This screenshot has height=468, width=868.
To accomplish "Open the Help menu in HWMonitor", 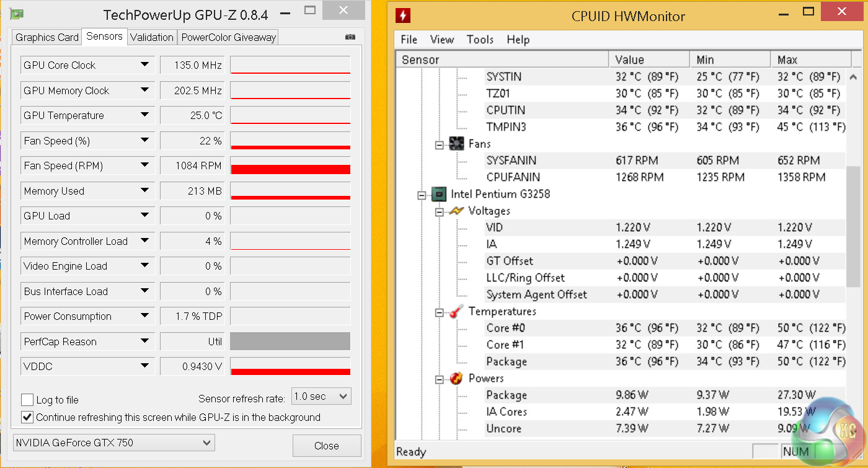I will click(518, 40).
